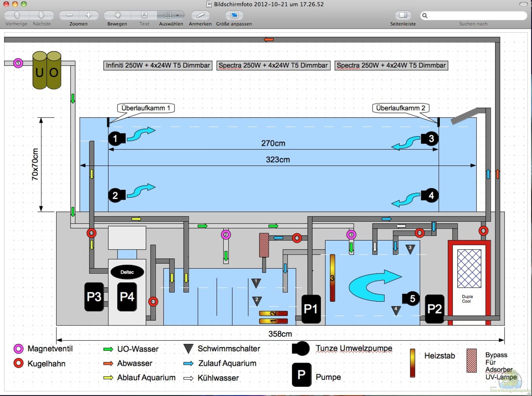Click the document icon in the title bar

click(x=209, y=4)
